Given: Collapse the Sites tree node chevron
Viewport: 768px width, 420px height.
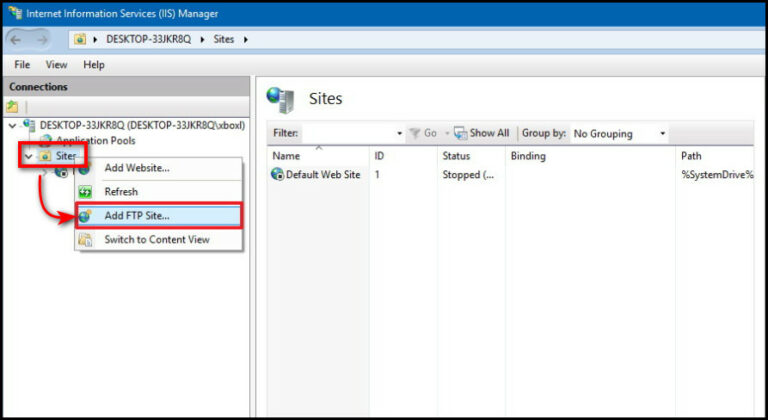Looking at the screenshot, I should [29, 156].
